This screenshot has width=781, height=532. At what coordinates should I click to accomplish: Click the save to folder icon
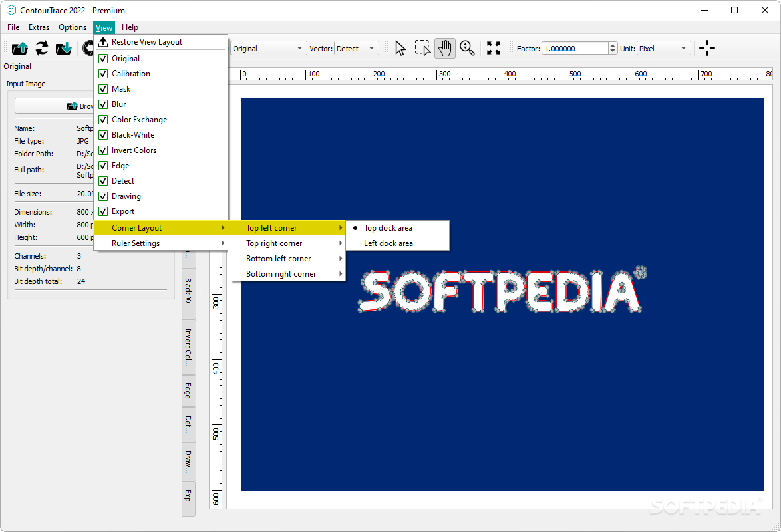pyautogui.click(x=64, y=49)
